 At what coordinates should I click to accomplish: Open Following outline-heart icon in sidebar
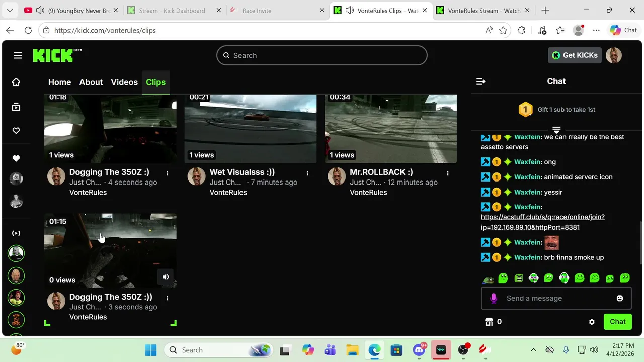pos(16,131)
